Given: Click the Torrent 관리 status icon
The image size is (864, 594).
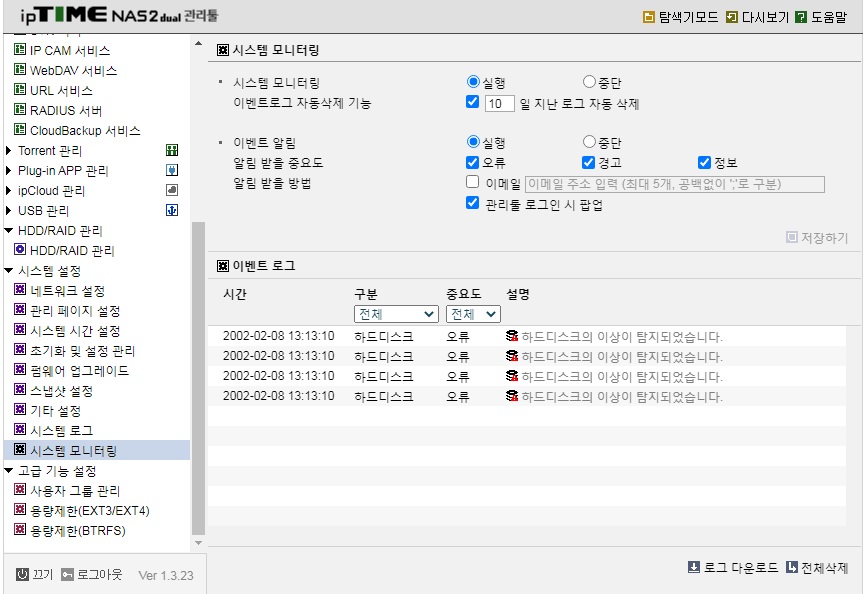Looking at the screenshot, I should coord(172,150).
